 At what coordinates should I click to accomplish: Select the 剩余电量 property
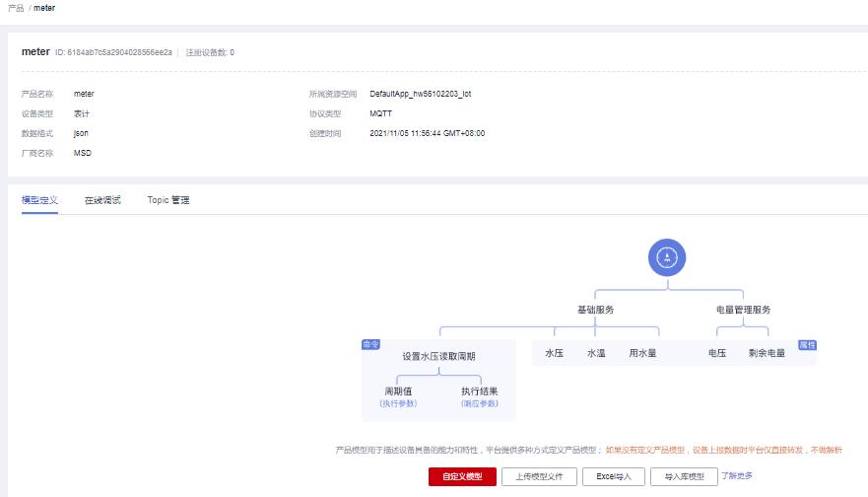tap(767, 353)
